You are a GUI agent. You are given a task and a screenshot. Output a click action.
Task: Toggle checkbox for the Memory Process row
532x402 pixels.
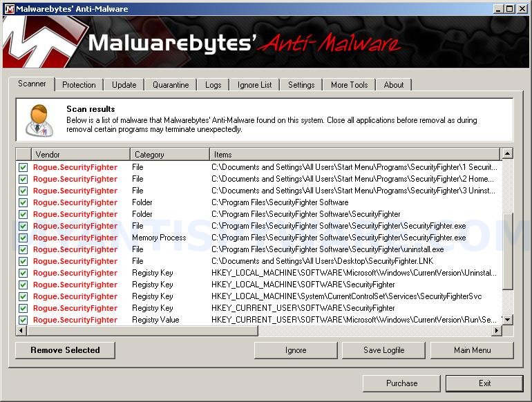coord(23,238)
